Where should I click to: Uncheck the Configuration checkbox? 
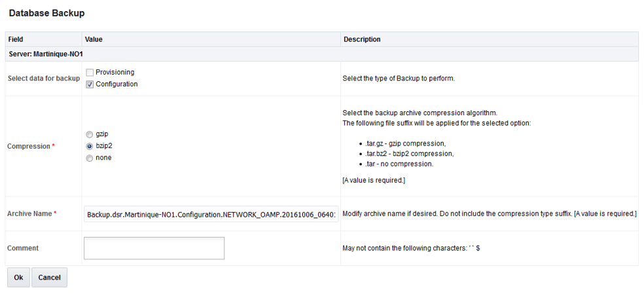coord(90,84)
